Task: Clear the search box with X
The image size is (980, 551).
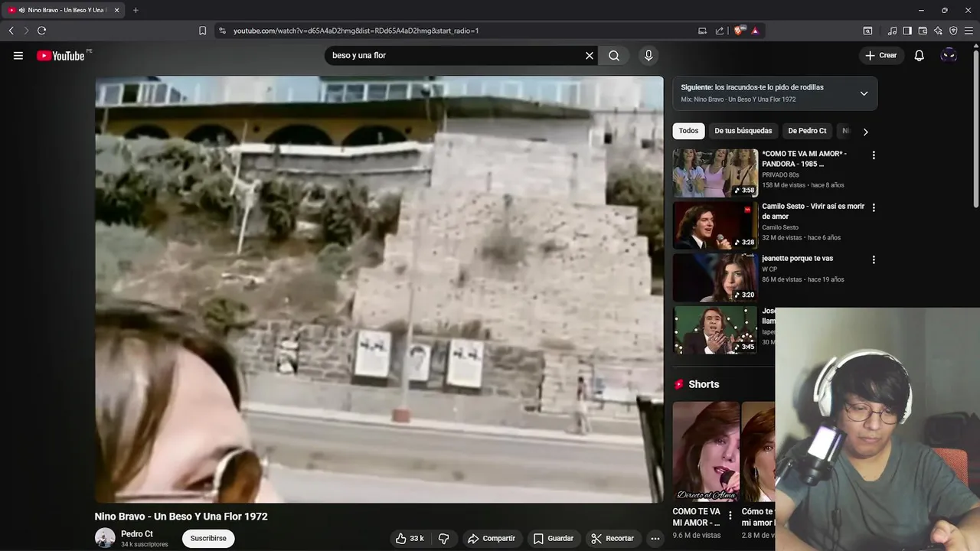Action: pos(590,55)
